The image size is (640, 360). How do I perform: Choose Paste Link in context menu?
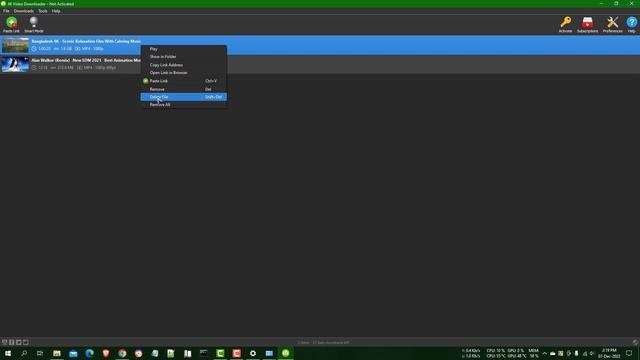click(184, 81)
